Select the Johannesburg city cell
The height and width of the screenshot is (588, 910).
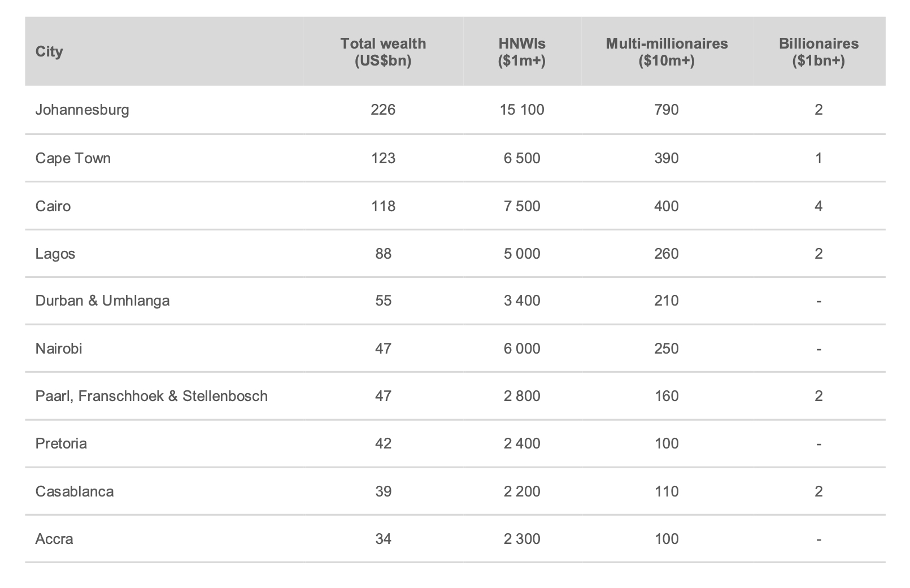(x=82, y=110)
